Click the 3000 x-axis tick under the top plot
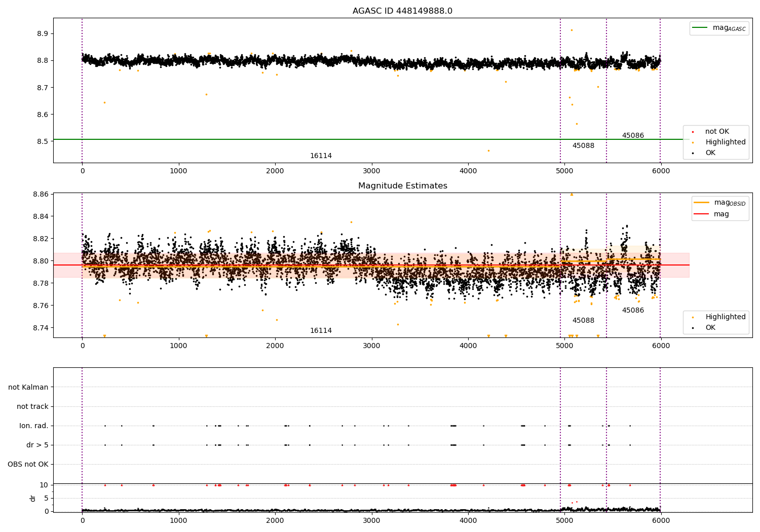 click(x=371, y=171)
